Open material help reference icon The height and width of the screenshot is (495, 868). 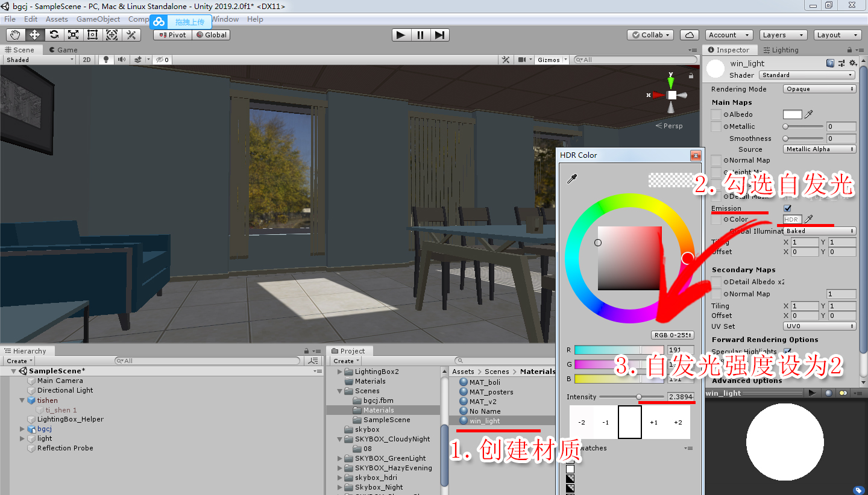(x=831, y=63)
